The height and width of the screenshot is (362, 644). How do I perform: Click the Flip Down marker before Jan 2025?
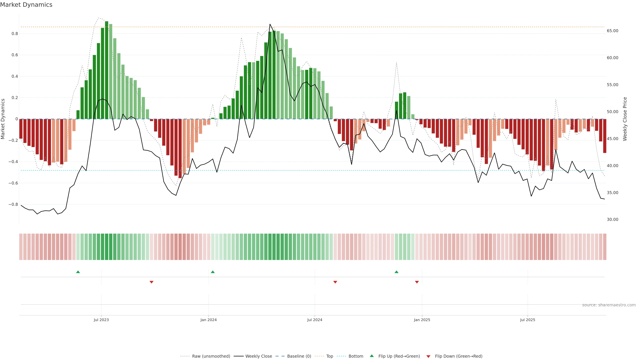click(417, 282)
